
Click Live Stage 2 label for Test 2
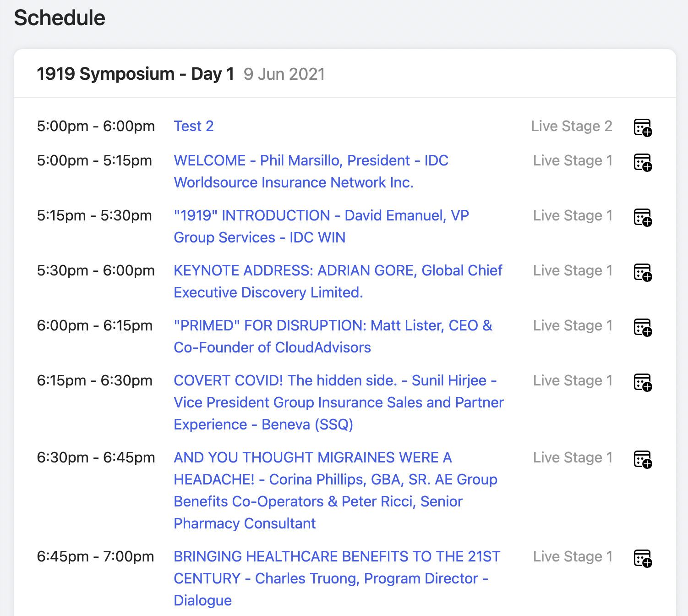pos(572,126)
